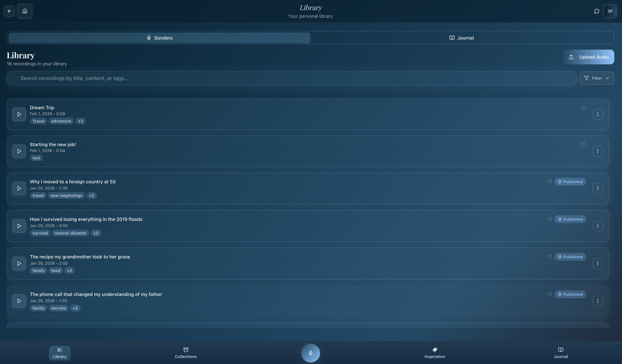This screenshot has width=622, height=364.
Task: Start recording with the Sonders microphone button
Action: click(159, 38)
